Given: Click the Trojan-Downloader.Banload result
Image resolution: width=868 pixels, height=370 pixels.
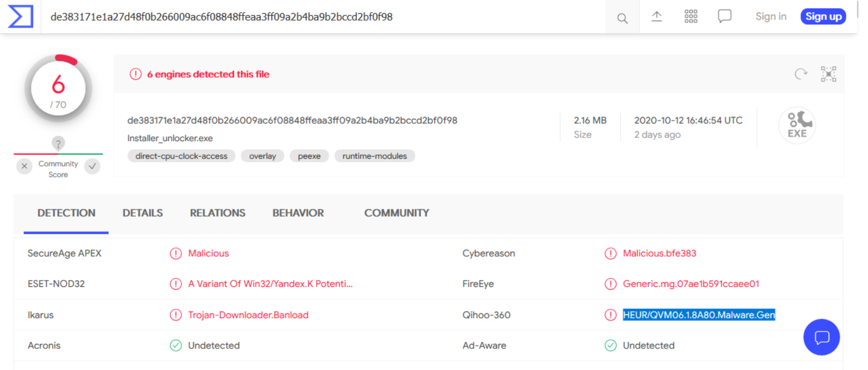Looking at the screenshot, I should (248, 315).
